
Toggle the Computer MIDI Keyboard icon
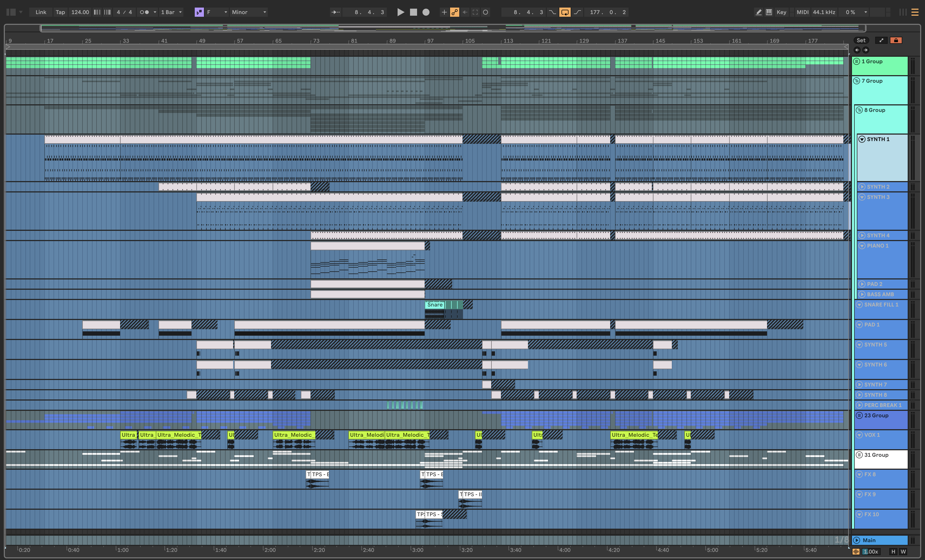click(x=769, y=12)
